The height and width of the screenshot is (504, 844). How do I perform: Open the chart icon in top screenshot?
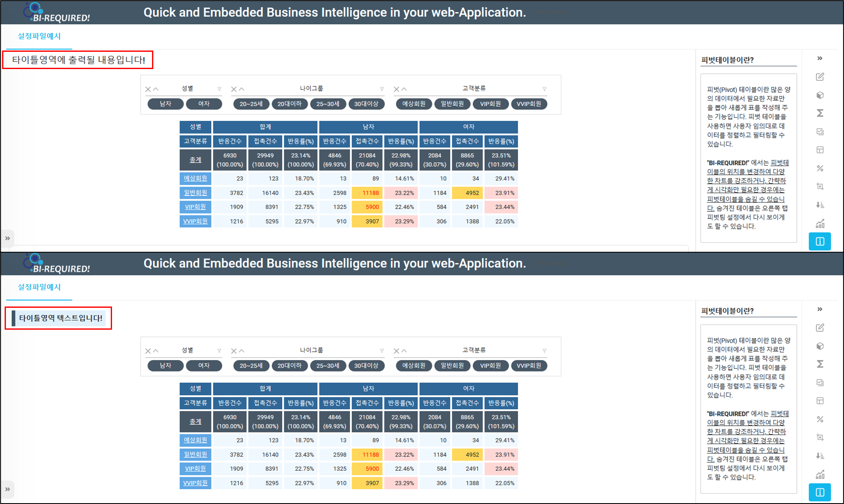click(820, 223)
